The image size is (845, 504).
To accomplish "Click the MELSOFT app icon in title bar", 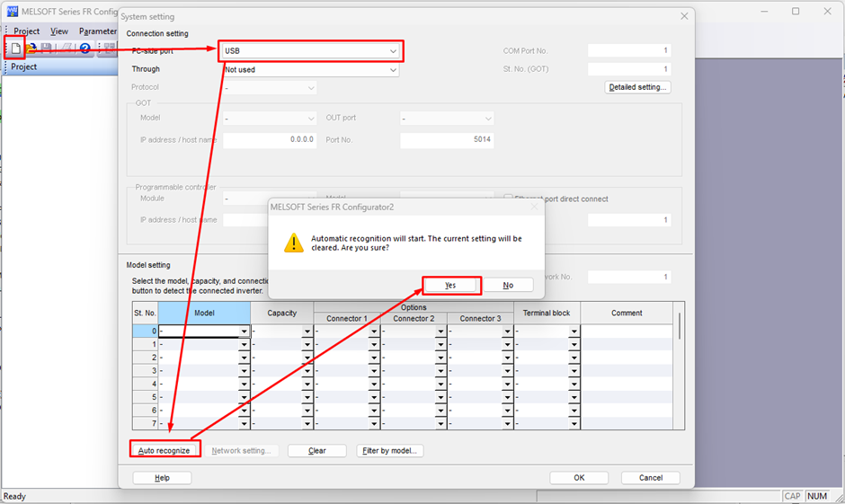I will pyautogui.click(x=12, y=12).
